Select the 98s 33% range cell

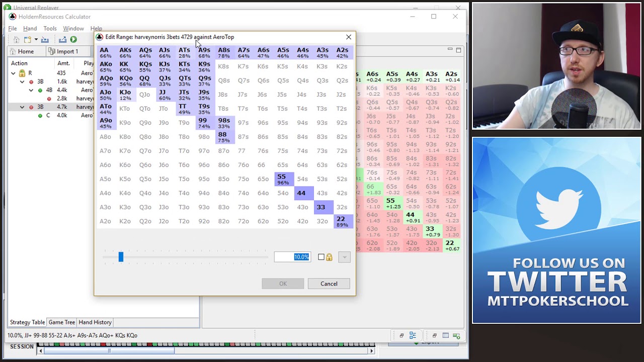pos(224,123)
